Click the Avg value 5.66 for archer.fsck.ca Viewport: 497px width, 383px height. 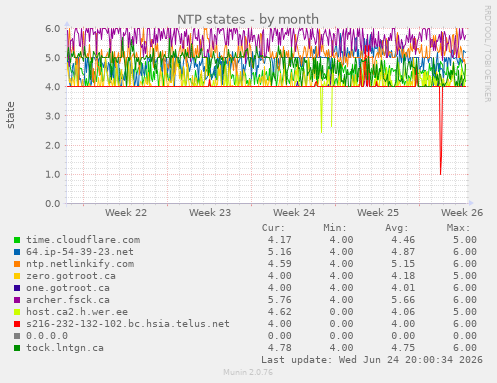[403, 300]
